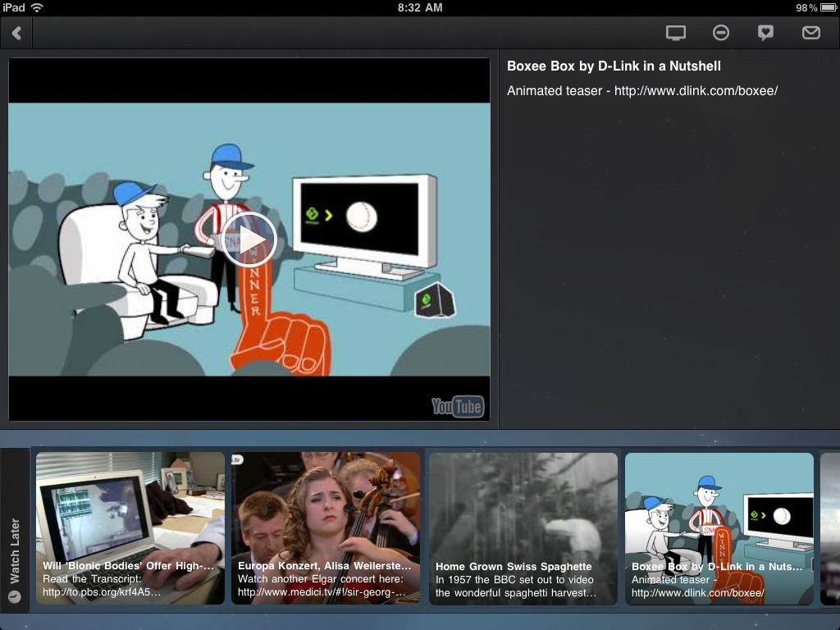The image size is (840, 630).
Task: Tap the TV screen display icon
Action: [x=676, y=33]
